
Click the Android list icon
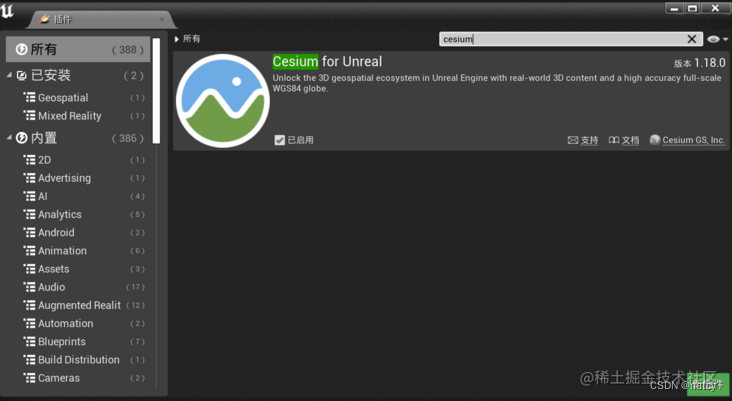point(29,232)
